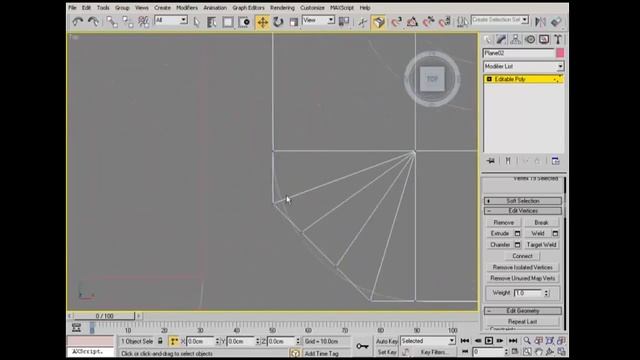The height and width of the screenshot is (360, 640).
Task: Collapse the Edit Vertices rollout
Action: tap(523, 211)
